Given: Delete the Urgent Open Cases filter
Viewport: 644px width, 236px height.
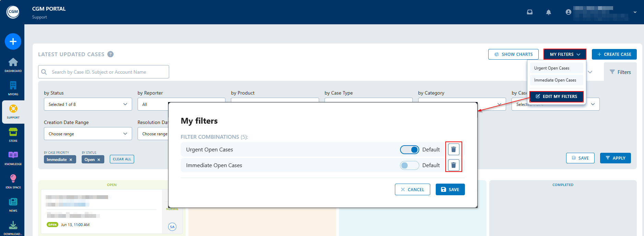Looking at the screenshot, I should click(453, 149).
